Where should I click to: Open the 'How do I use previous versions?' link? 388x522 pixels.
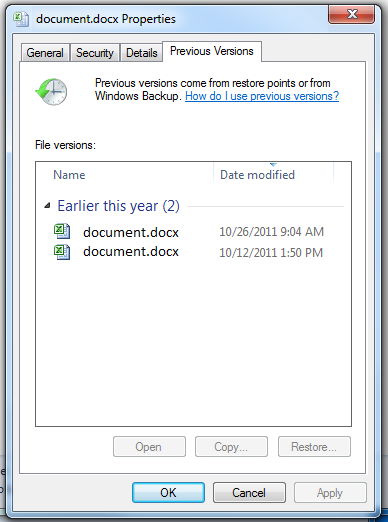[262, 96]
